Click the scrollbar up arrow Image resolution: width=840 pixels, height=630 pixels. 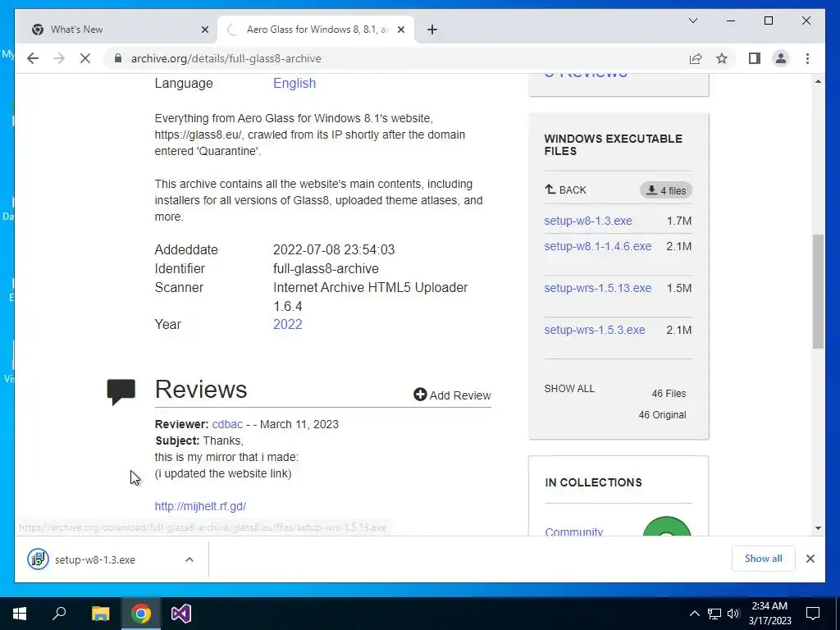818,81
